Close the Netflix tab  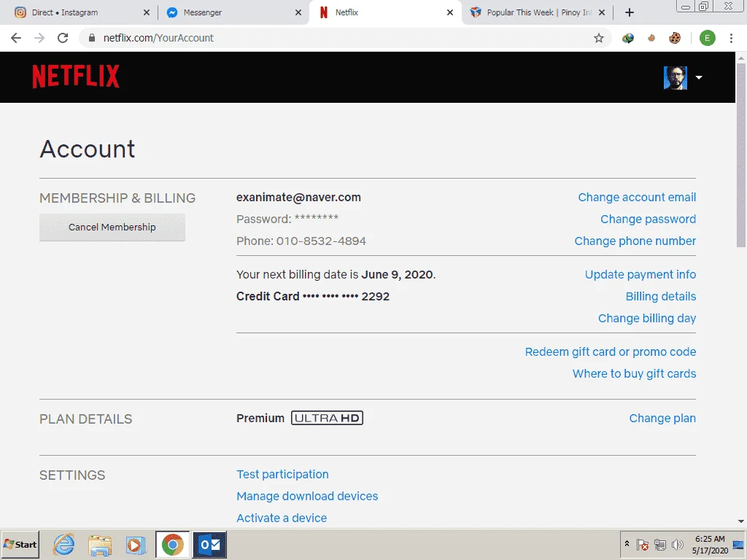click(x=449, y=12)
